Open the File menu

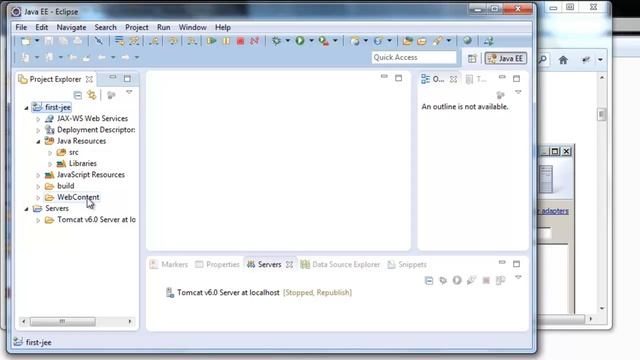pyautogui.click(x=21, y=27)
